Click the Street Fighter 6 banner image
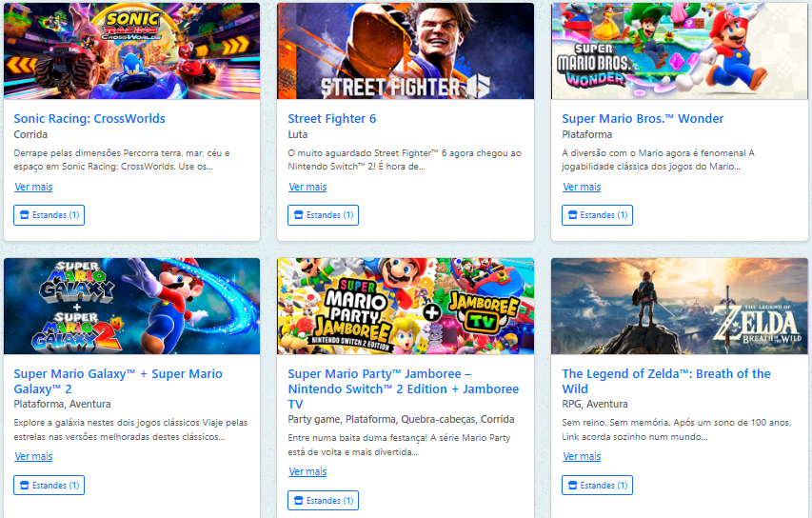 pyautogui.click(x=406, y=50)
